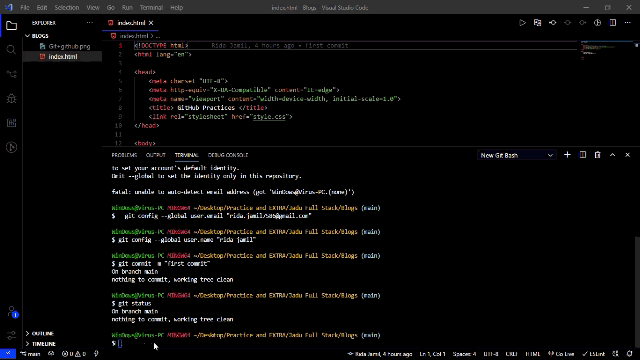This screenshot has width=640, height=360.
Task: Kill terminal with trash icon
Action: [598, 155]
